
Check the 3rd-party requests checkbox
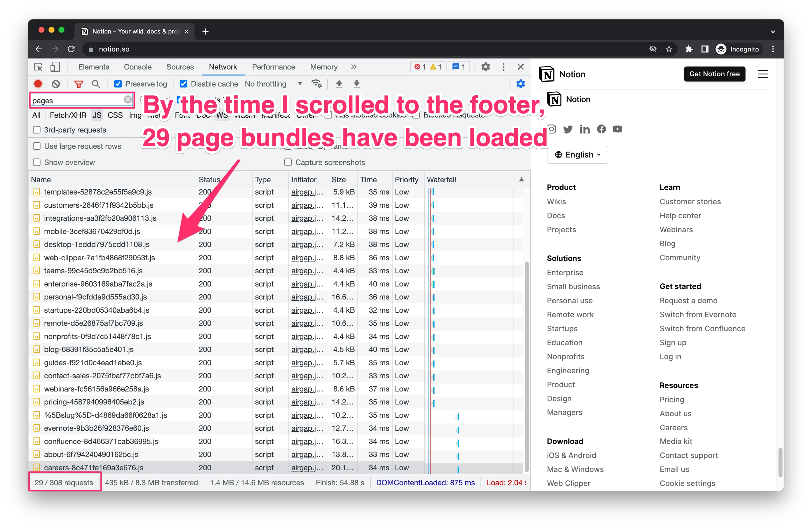point(37,129)
